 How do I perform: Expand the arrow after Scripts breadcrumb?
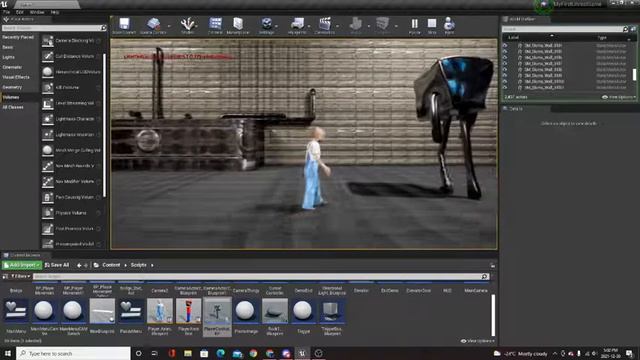coord(152,265)
